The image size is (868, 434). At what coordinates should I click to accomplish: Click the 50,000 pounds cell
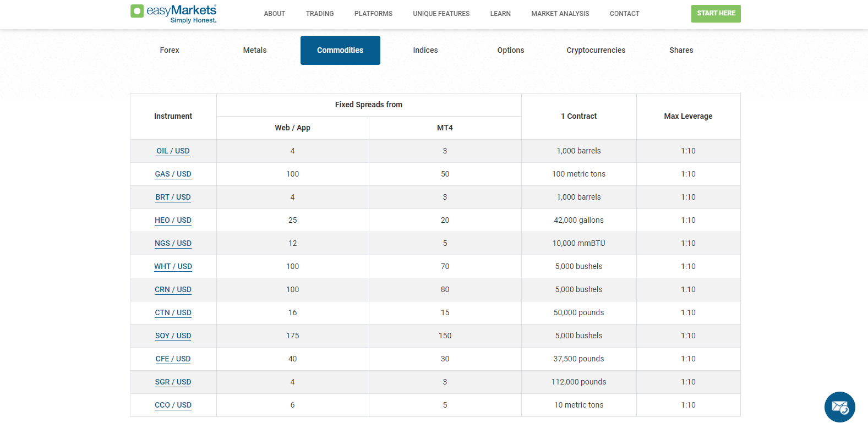click(x=578, y=312)
